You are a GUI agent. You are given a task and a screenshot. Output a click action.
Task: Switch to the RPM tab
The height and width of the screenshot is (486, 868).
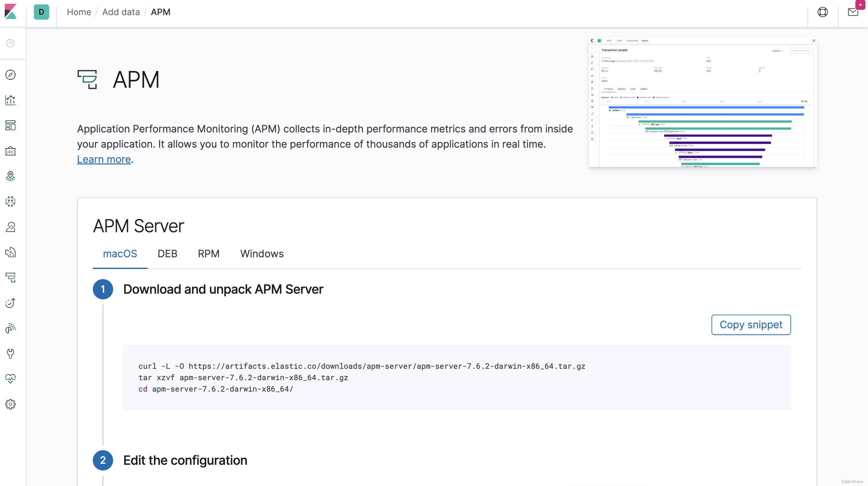(x=208, y=254)
